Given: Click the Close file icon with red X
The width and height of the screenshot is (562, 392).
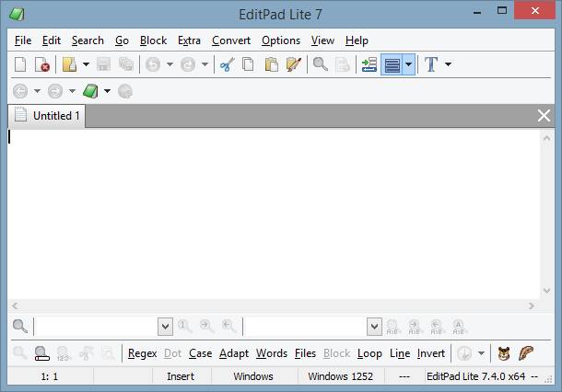Looking at the screenshot, I should pos(42,64).
